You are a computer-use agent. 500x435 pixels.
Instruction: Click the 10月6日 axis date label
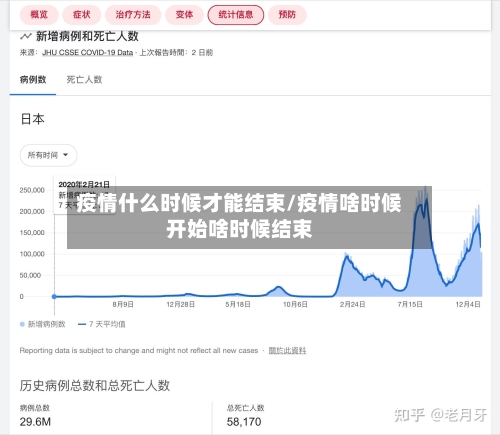[295, 304]
